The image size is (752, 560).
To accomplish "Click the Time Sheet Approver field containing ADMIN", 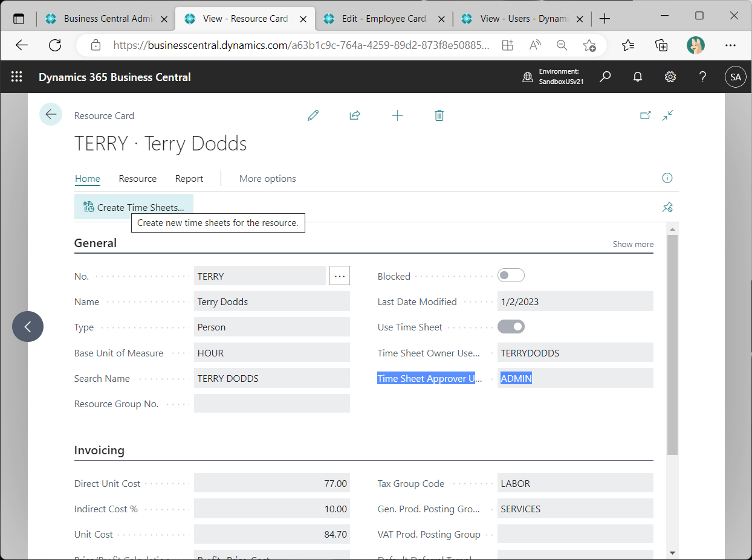I will (574, 378).
